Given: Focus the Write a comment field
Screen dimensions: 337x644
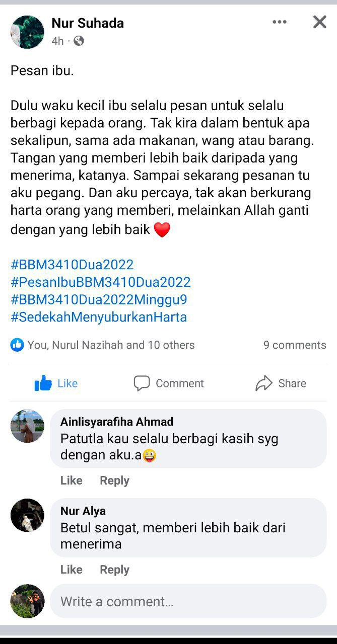Looking at the screenshot, I should click(x=188, y=601).
